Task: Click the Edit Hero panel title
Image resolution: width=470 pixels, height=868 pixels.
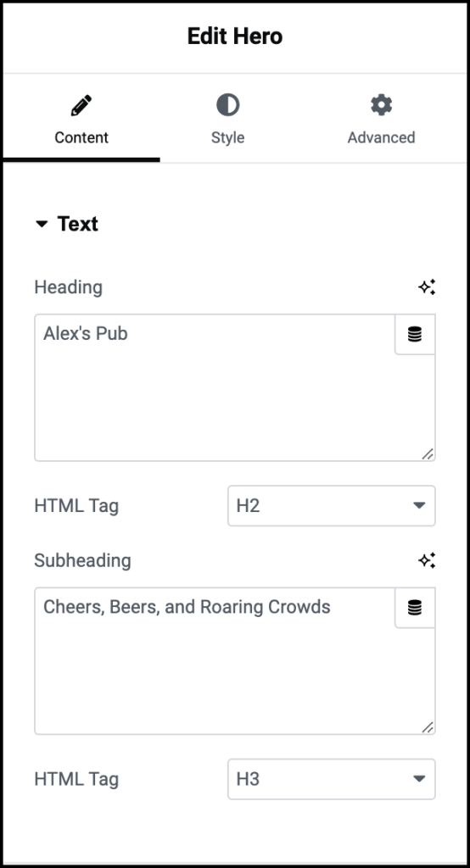Action: point(235,36)
